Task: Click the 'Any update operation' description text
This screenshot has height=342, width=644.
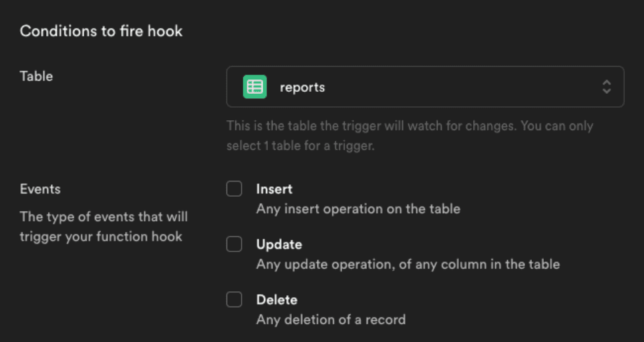Action: pos(407,264)
